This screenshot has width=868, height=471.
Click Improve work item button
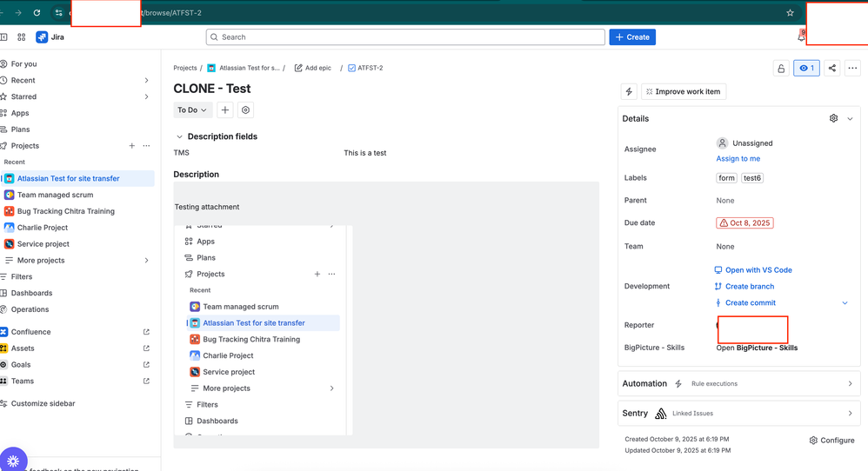(684, 92)
